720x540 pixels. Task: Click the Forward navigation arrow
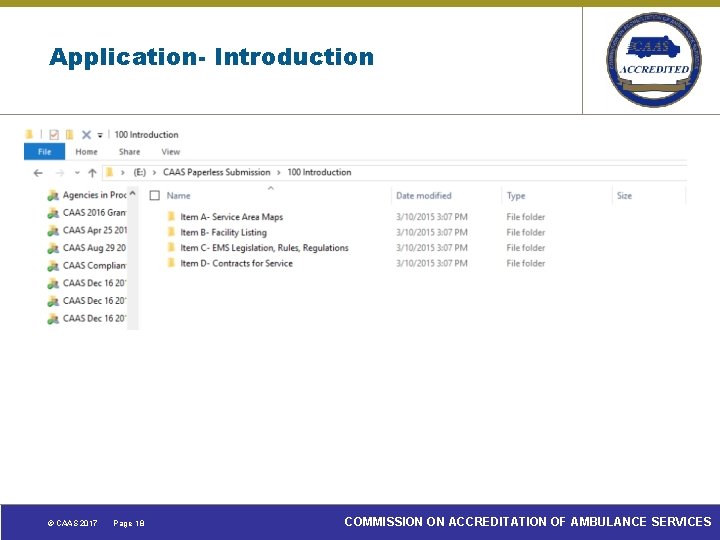pyautogui.click(x=60, y=173)
